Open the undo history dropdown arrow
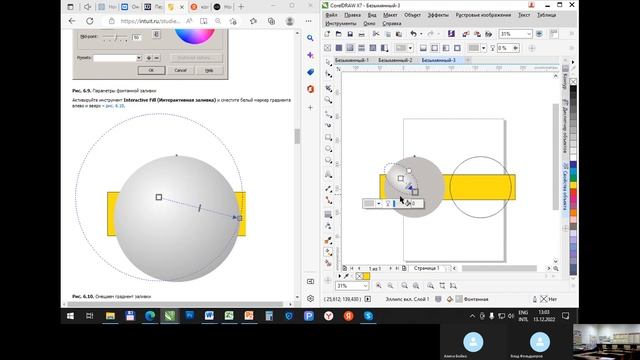Screen dimensions: 640x360 coord(421,34)
